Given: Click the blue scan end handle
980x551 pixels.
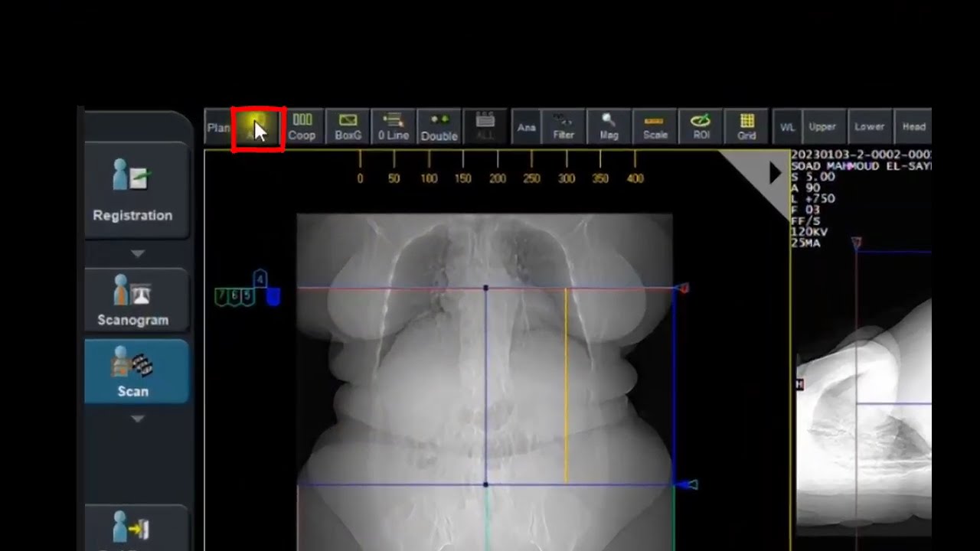Looking at the screenshot, I should click(x=688, y=484).
